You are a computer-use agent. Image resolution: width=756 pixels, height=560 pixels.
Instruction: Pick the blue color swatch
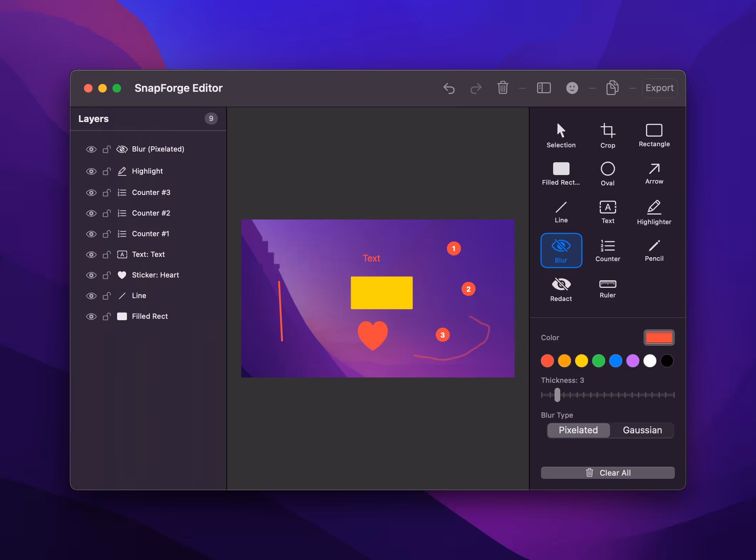coord(616,361)
